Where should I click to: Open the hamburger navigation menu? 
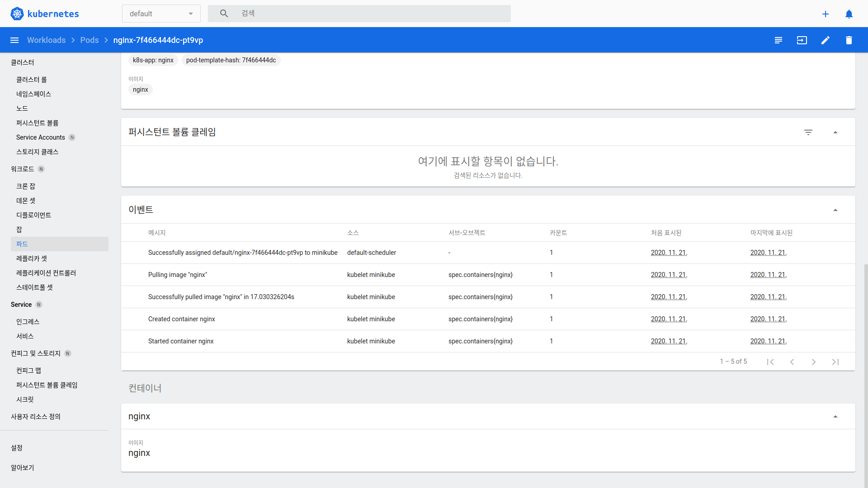(14, 40)
